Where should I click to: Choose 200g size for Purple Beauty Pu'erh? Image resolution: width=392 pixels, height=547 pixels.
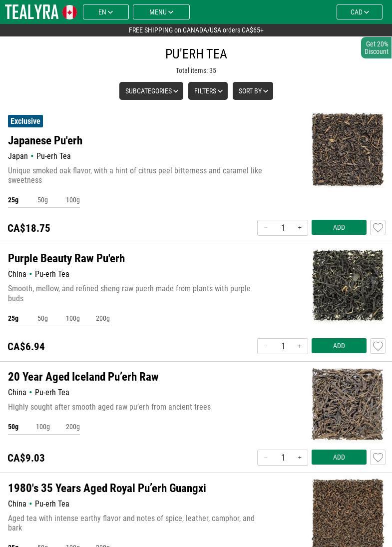[102, 318]
